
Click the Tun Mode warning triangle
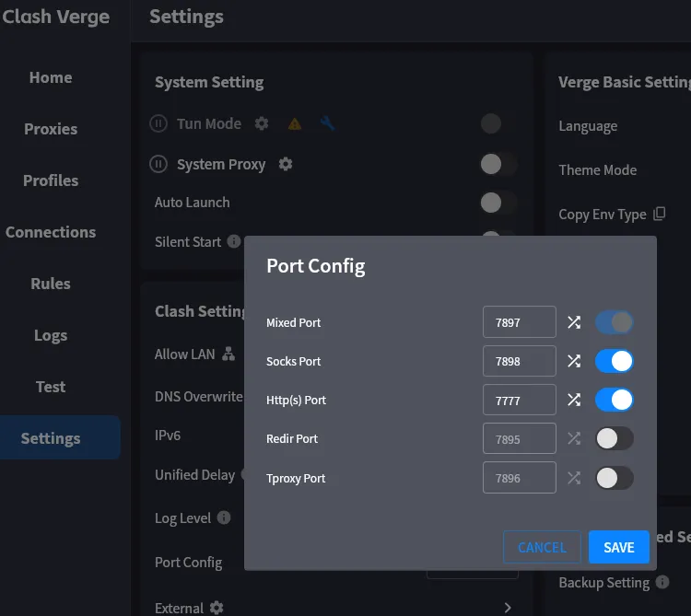point(295,123)
